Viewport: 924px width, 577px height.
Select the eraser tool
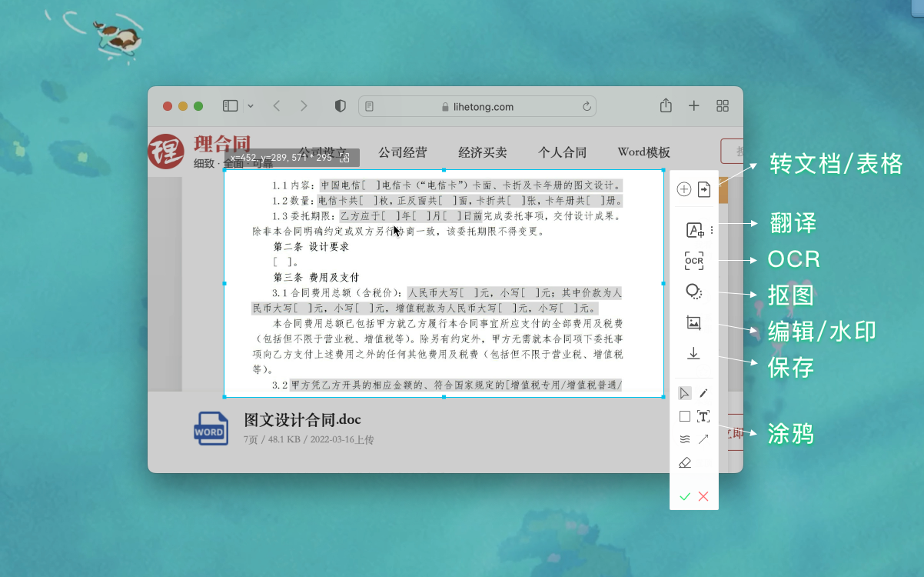[x=686, y=463]
